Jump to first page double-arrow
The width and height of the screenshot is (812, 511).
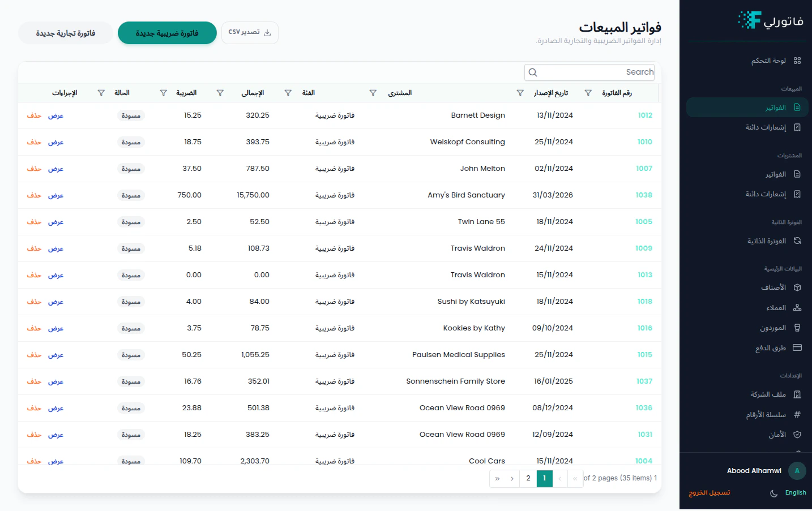(575, 479)
